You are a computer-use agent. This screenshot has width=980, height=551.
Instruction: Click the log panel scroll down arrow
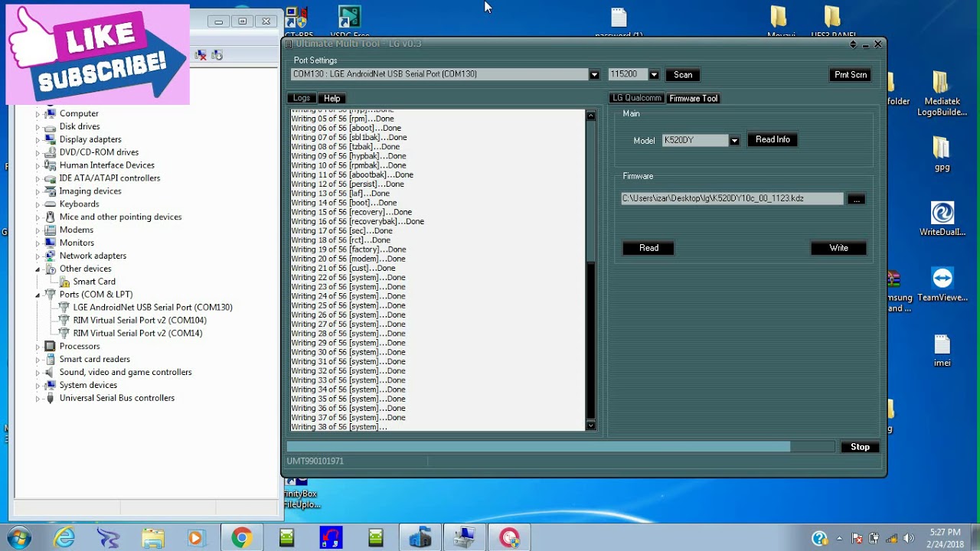pyautogui.click(x=590, y=425)
